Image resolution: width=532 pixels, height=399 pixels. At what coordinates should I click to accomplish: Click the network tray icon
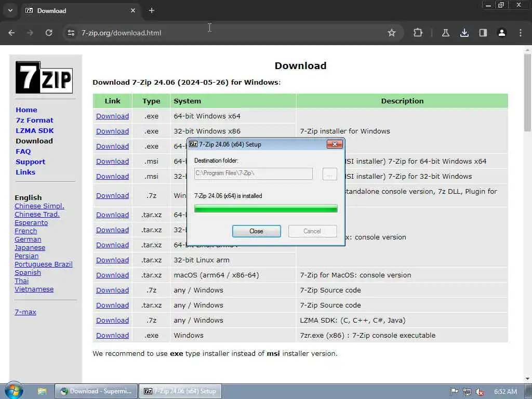[x=467, y=392]
